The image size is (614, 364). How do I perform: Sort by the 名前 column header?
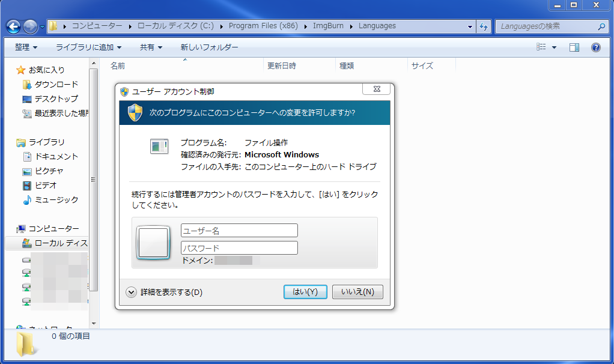coord(118,65)
